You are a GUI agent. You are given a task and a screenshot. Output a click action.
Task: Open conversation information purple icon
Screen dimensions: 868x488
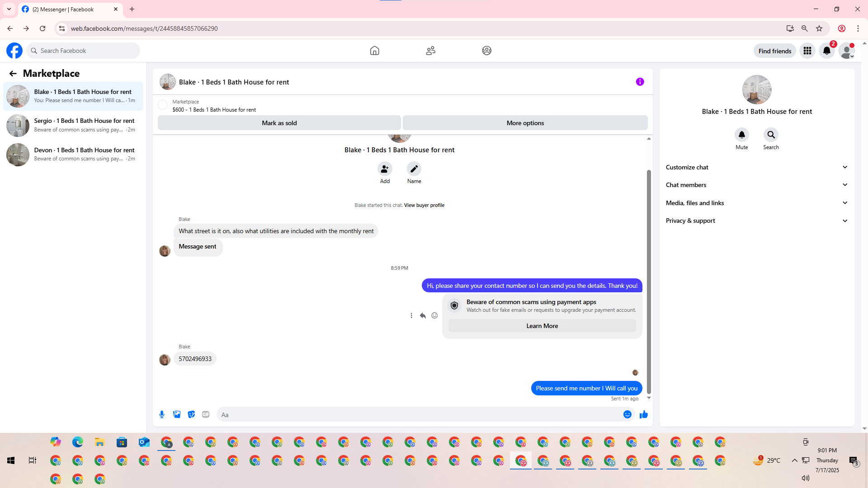click(640, 82)
